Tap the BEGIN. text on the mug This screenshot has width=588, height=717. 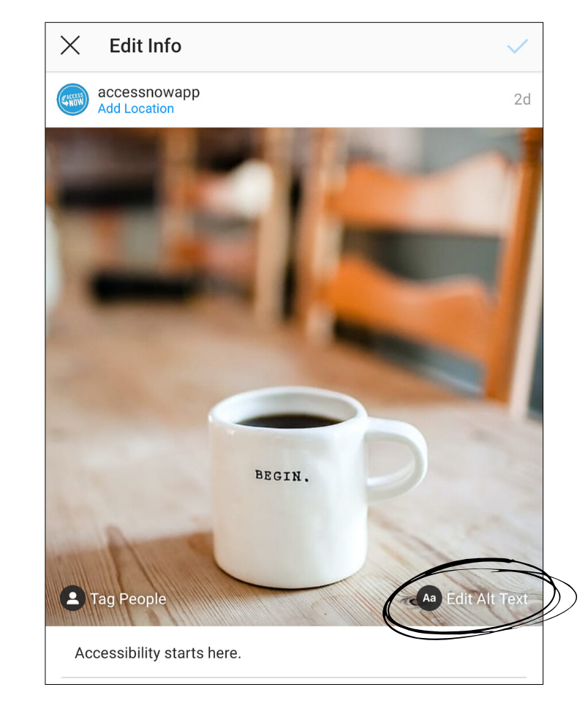(x=282, y=476)
